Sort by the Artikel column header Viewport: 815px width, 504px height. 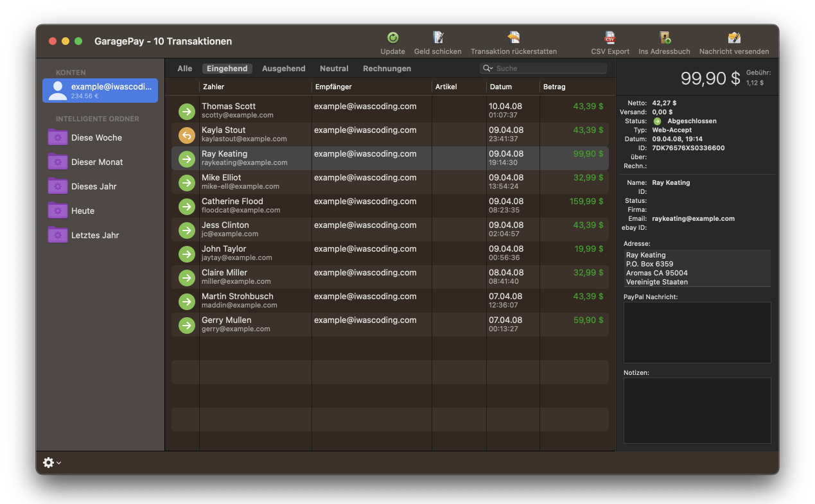point(459,87)
